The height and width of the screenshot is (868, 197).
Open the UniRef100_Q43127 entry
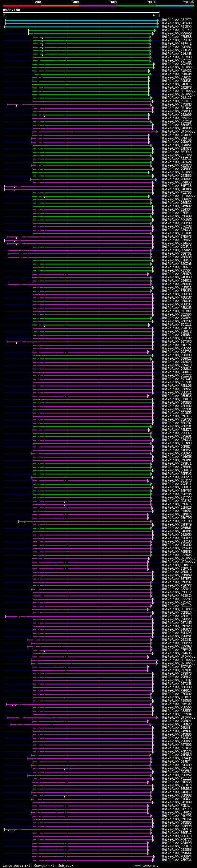pos(177,98)
